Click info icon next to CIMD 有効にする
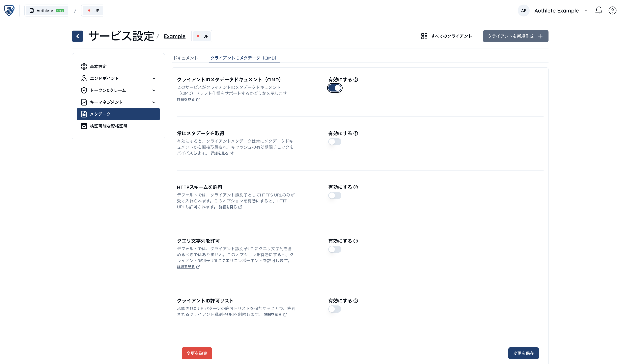 (x=356, y=80)
